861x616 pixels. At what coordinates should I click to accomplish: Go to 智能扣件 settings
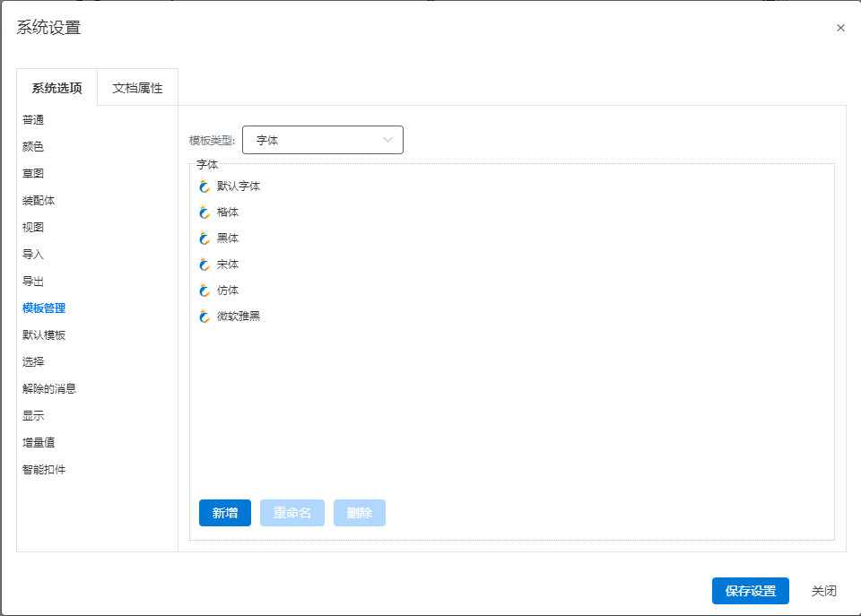[44, 470]
